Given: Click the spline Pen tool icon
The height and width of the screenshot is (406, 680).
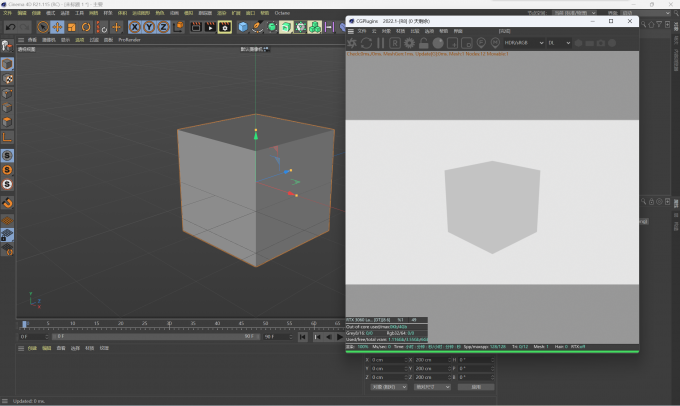Looking at the screenshot, I should tap(257, 27).
